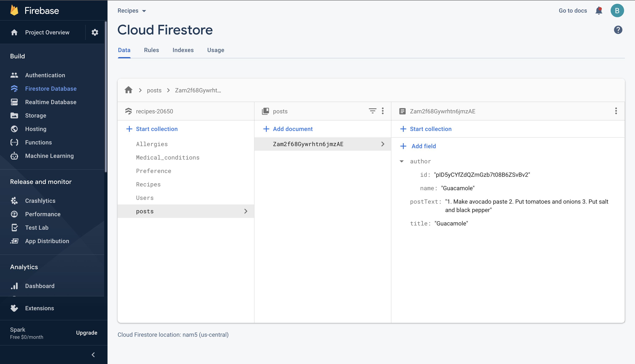Open the Recipes project dropdown
Viewport: 635px width, 364px height.
click(132, 10)
